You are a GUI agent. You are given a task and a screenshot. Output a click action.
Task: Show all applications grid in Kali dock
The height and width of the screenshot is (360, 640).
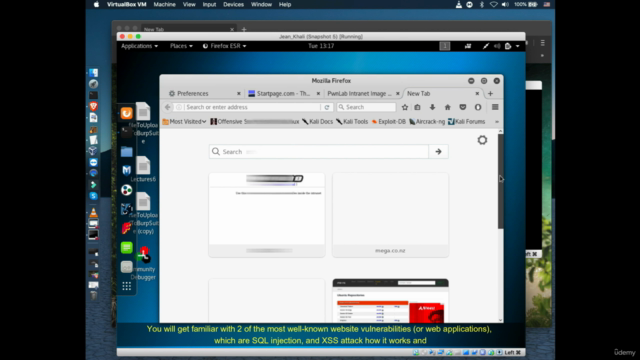coord(127,286)
